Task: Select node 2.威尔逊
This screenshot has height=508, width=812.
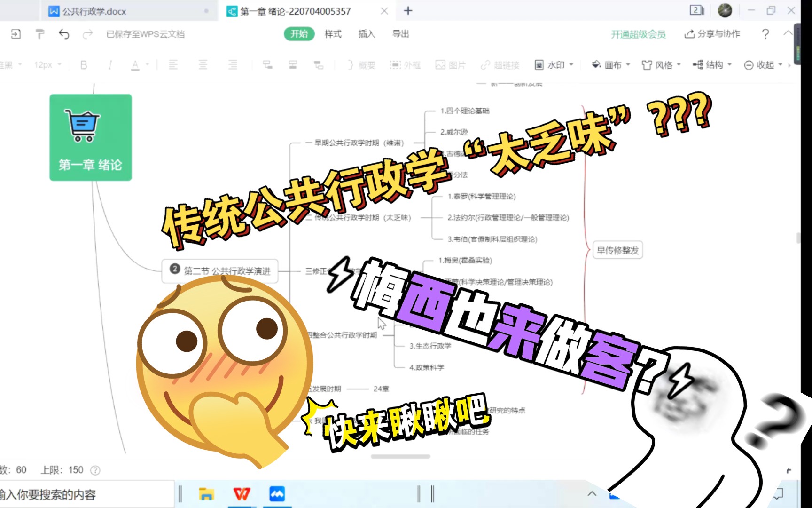Action: pos(454,132)
